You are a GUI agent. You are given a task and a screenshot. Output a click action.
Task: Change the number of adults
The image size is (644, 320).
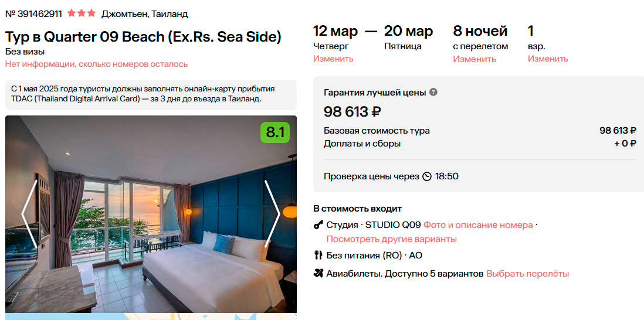[x=548, y=59]
